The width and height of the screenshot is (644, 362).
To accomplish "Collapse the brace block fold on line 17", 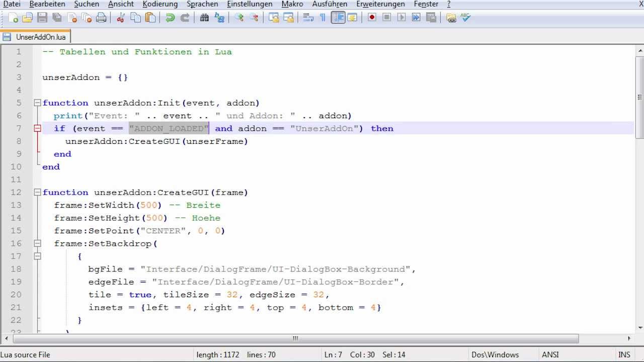I will [37, 256].
